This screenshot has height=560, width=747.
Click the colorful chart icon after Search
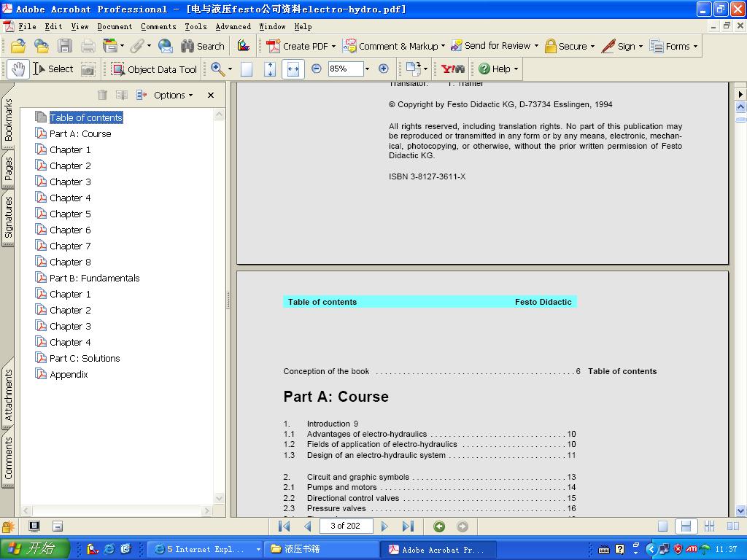(244, 46)
